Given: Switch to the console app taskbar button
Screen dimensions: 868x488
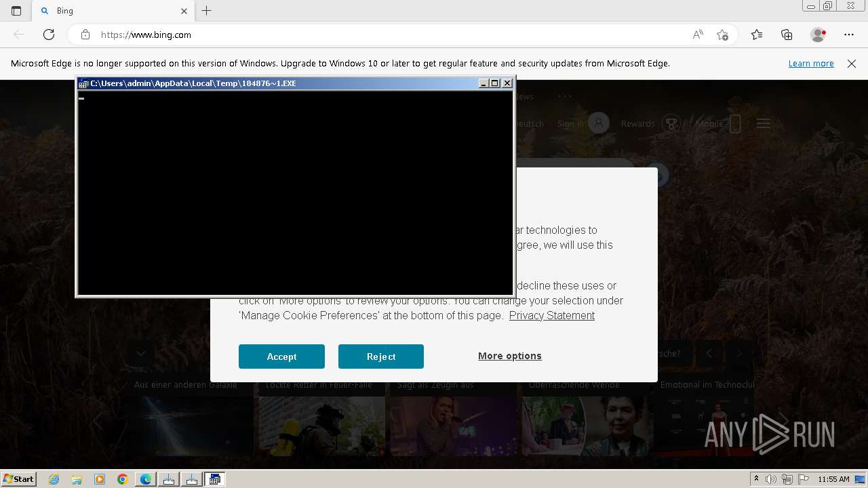Looking at the screenshot, I should tap(215, 479).
